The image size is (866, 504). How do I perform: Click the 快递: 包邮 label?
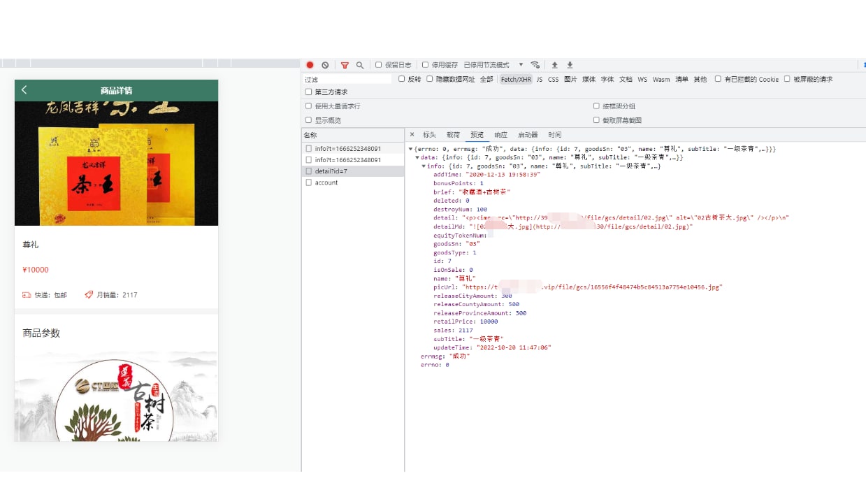tap(45, 295)
